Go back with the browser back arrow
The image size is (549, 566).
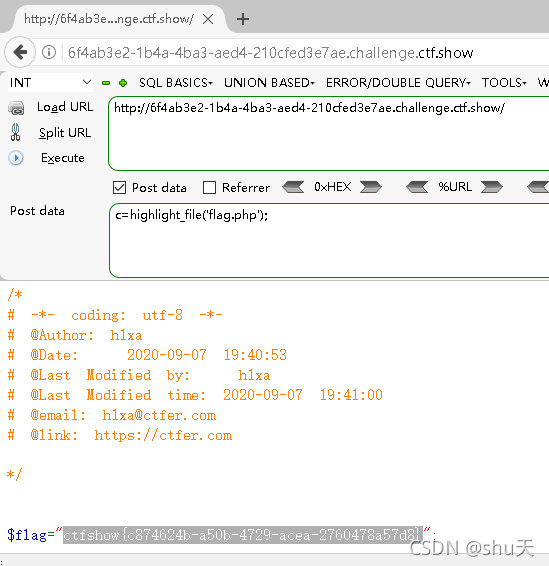pos(20,52)
